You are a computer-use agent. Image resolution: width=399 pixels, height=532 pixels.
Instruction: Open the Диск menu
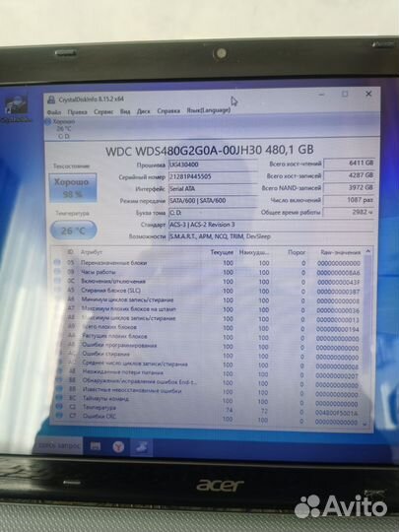pyautogui.click(x=144, y=111)
